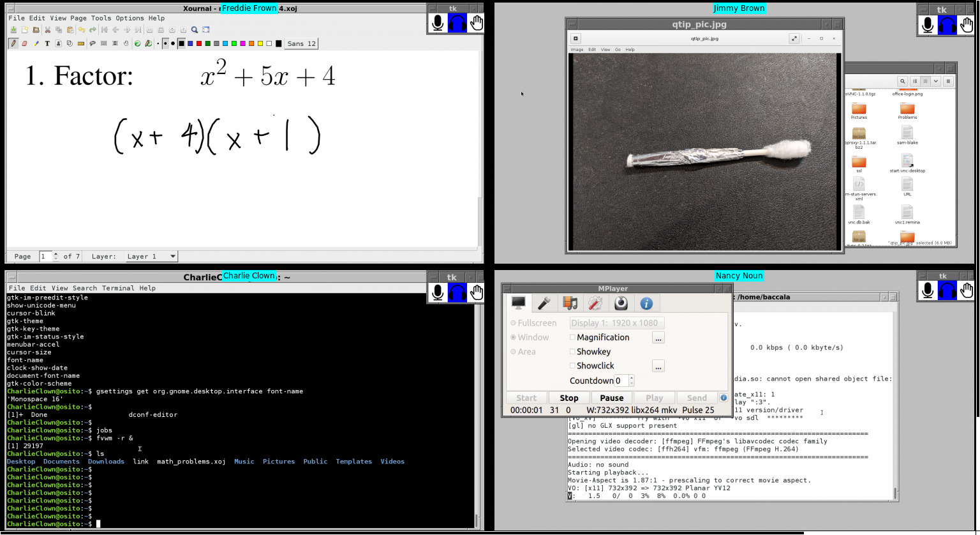Select the Eraser tool in Xournal
The width and height of the screenshot is (980, 535).
[24, 43]
